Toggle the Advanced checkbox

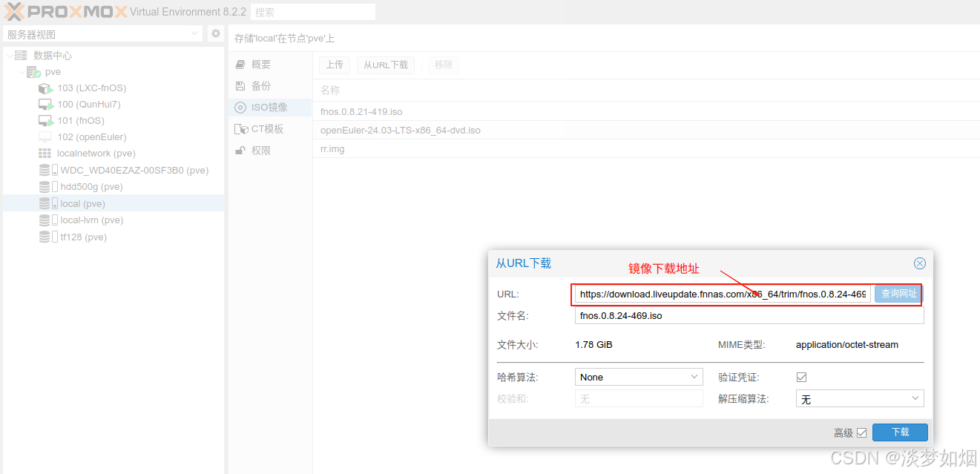click(861, 432)
